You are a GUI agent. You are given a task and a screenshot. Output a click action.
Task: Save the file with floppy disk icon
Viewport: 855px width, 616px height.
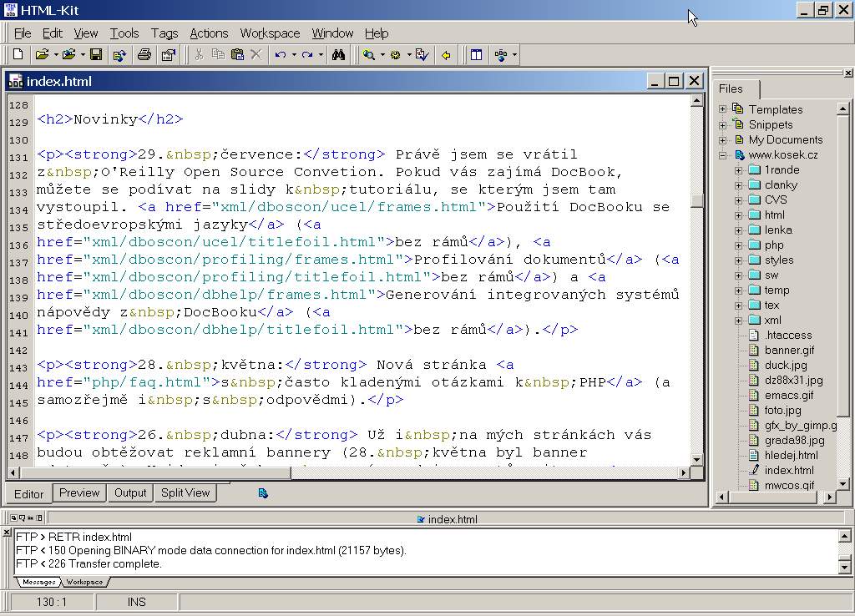tap(96, 54)
